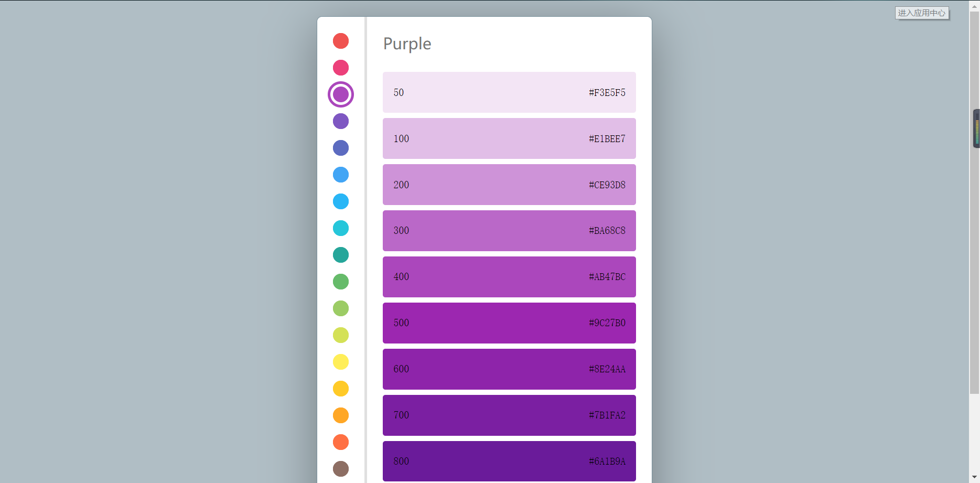This screenshot has height=483, width=980.
Task: Switch to the amber color dot
Action: coord(341,389)
